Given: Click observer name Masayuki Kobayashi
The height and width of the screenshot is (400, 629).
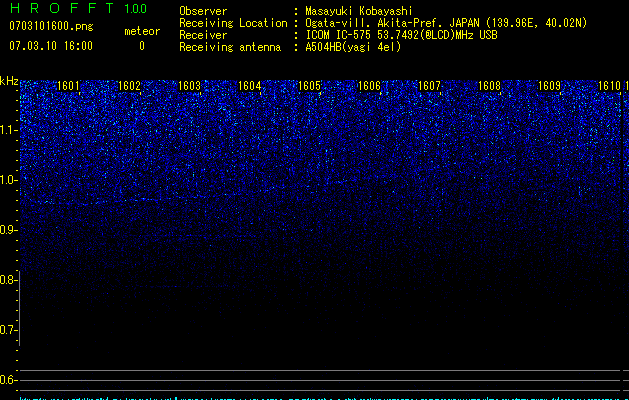Looking at the screenshot, I should 359,11.
